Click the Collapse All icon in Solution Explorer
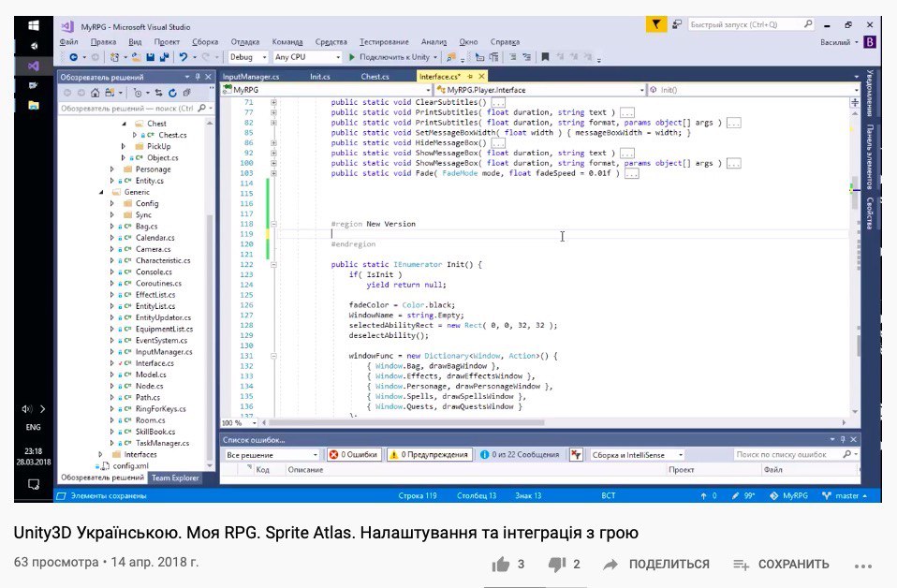Screen dimensions: 897x588 186,93
